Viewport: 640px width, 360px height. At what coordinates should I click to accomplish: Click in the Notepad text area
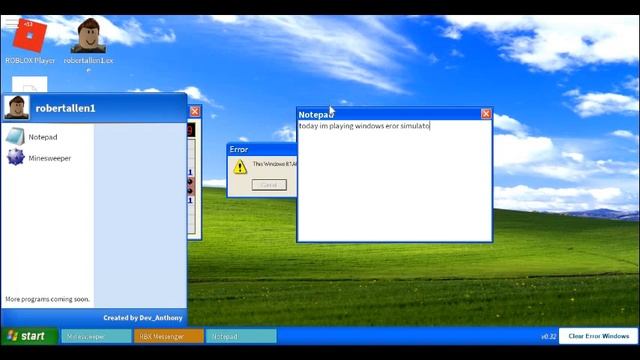[x=394, y=180]
